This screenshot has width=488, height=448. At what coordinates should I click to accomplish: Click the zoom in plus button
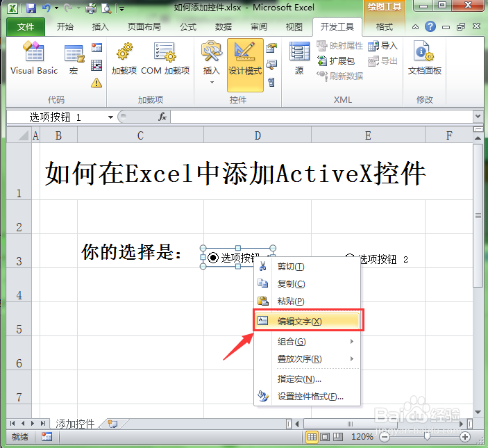click(465, 437)
